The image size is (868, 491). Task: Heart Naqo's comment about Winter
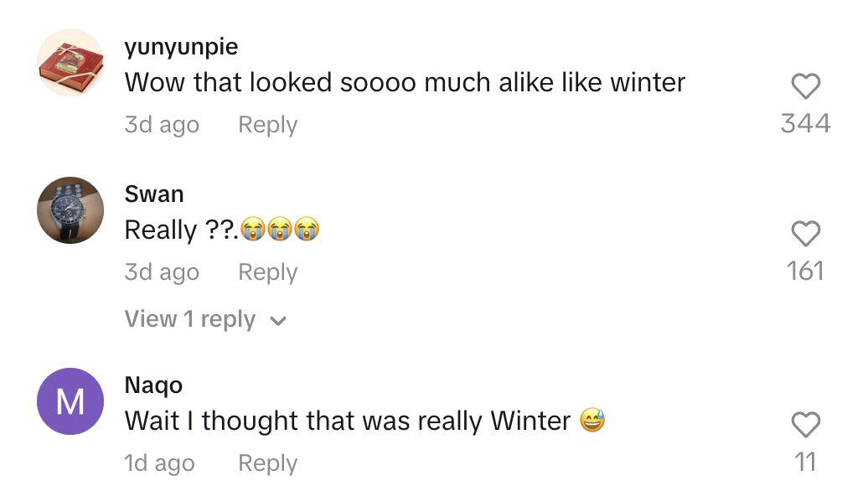click(805, 425)
